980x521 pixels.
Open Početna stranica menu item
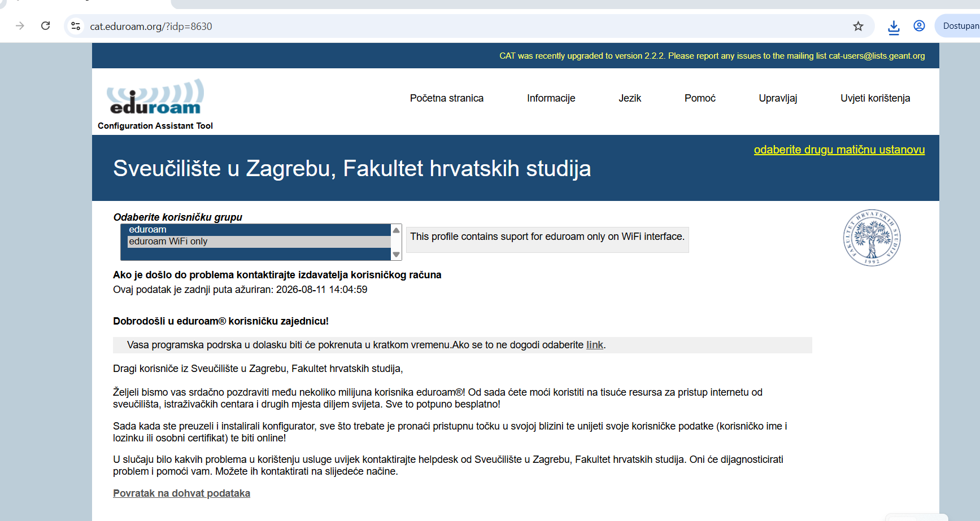[446, 98]
